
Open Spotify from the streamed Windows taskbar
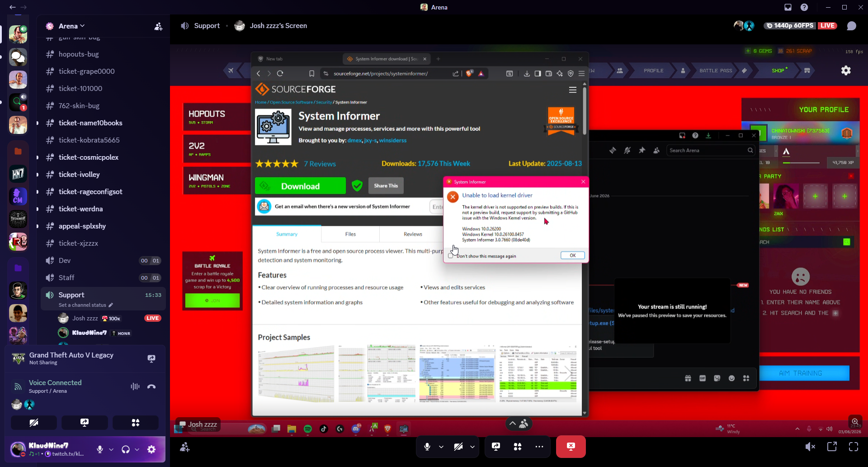(308, 429)
